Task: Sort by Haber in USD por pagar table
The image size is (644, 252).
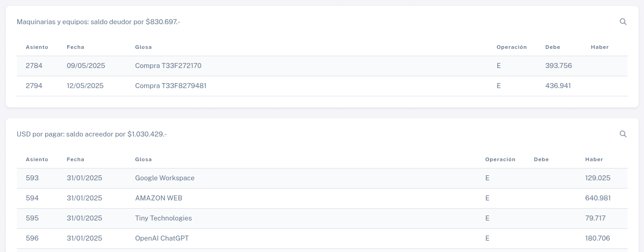Action: pos(594,159)
